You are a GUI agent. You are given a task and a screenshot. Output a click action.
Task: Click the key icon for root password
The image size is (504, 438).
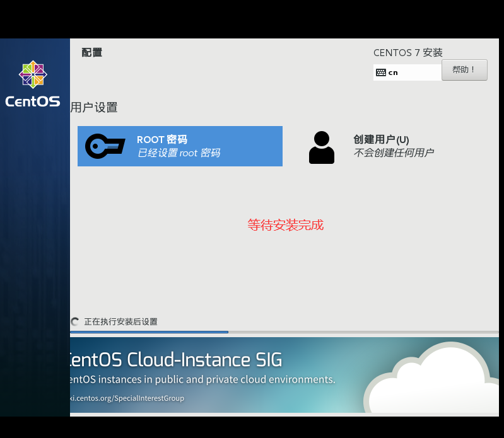click(x=105, y=146)
